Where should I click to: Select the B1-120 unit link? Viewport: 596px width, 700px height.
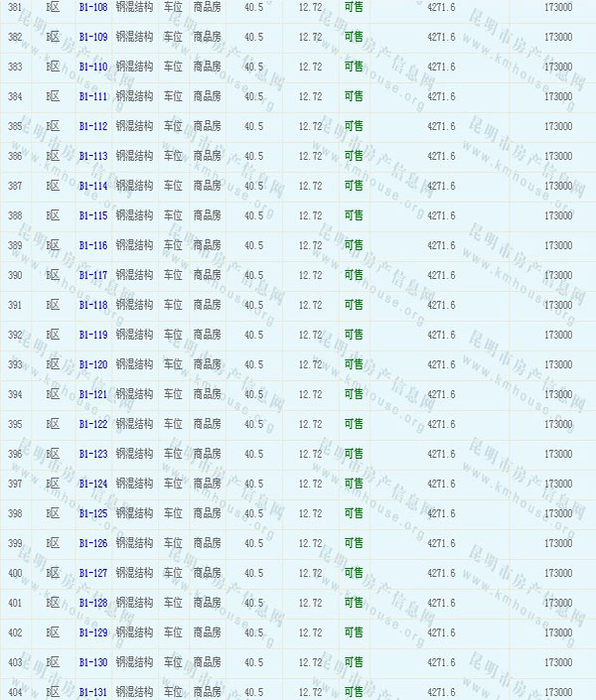pos(93,364)
